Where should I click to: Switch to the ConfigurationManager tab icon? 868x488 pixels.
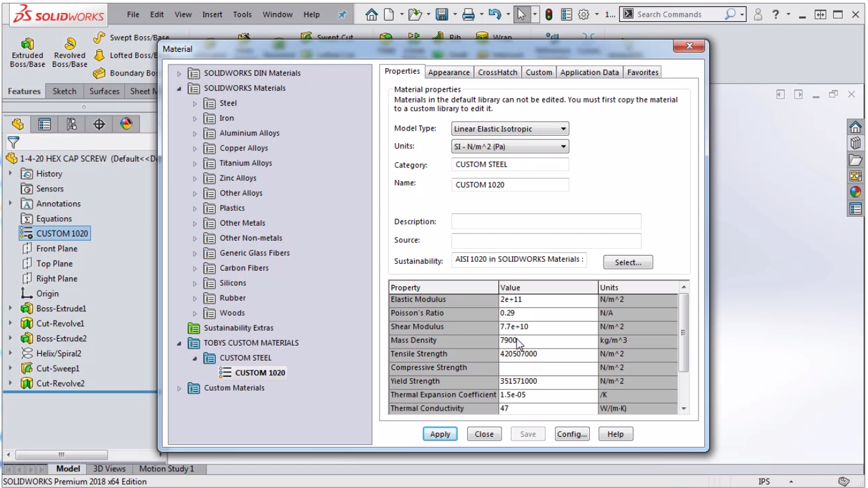(71, 124)
